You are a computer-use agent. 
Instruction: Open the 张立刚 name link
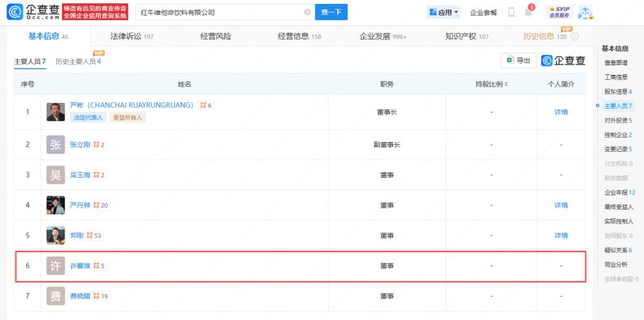80,145
